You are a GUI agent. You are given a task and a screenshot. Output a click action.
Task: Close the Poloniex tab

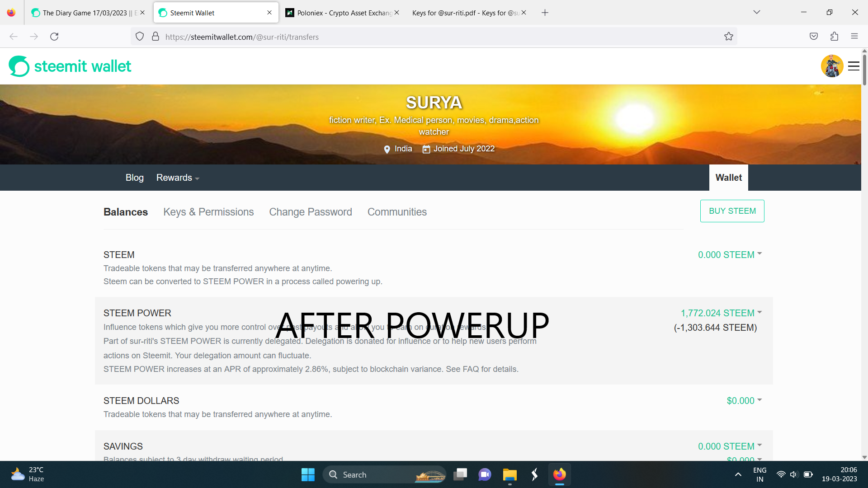tap(396, 13)
